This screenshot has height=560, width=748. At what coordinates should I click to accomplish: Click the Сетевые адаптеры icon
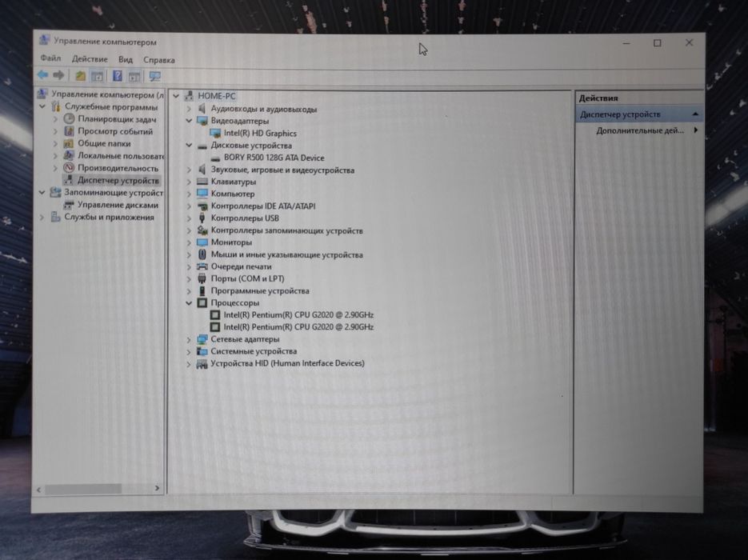pyautogui.click(x=202, y=339)
